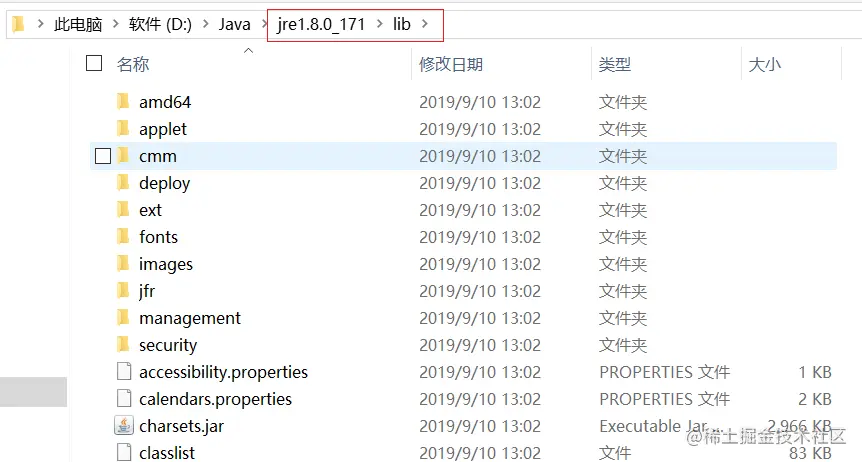Expand chevron after lib breadcrumb
Viewport: 862px width, 462px height.
424,24
